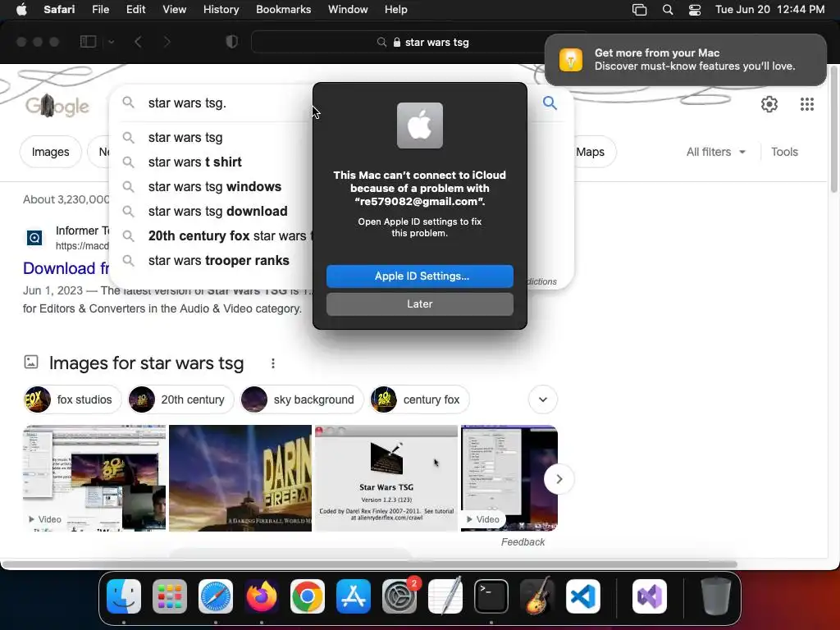Screen dimensions: 840x630
Task: Launch Visual Studio Code from the Dock
Action: click(583, 596)
